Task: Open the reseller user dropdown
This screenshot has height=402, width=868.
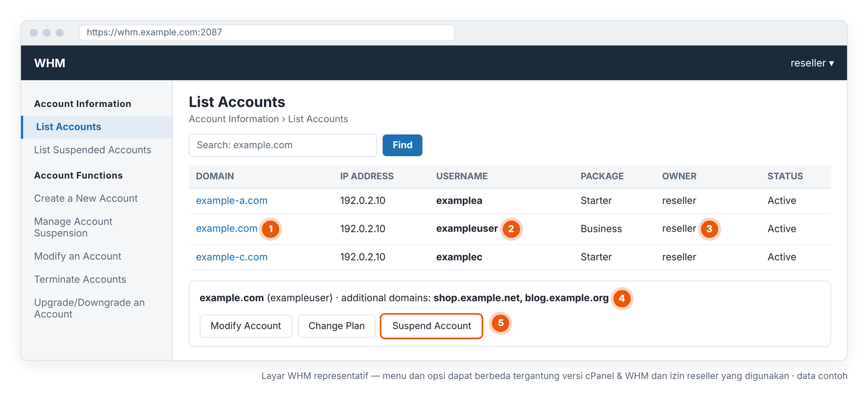Action: (x=812, y=63)
